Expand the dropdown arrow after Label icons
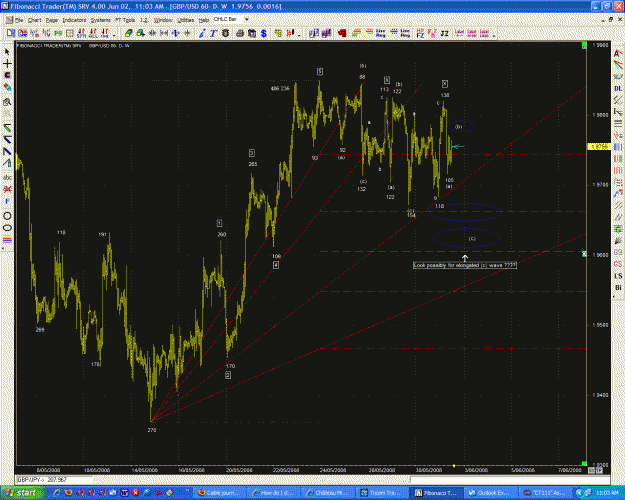 click(494, 35)
